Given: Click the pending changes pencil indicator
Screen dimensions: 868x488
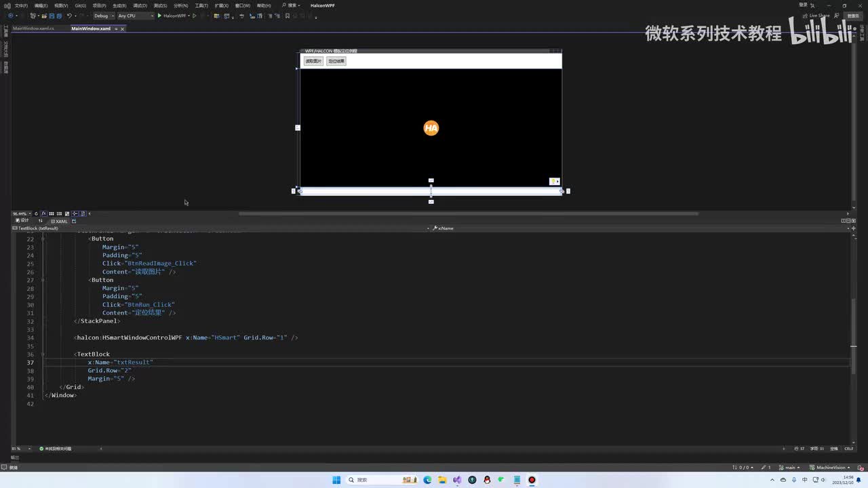Looking at the screenshot, I should coord(766,468).
